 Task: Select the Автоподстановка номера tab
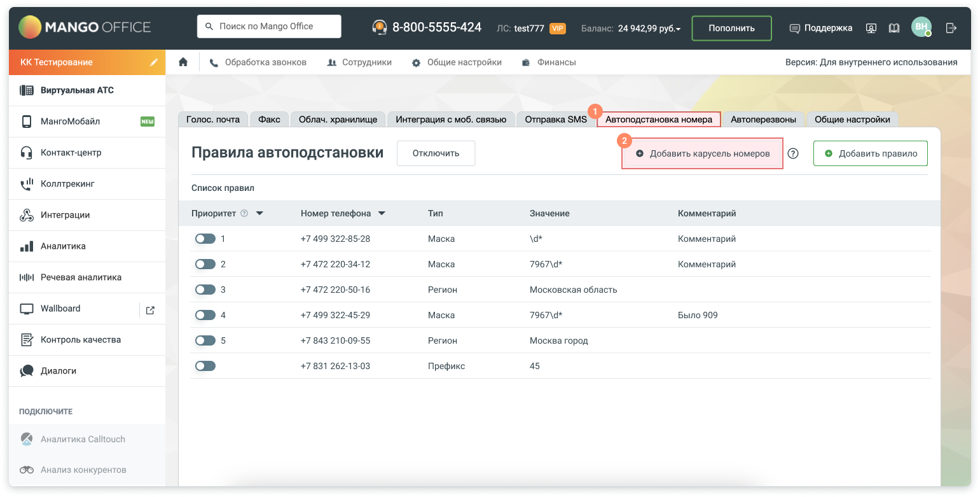click(x=659, y=120)
